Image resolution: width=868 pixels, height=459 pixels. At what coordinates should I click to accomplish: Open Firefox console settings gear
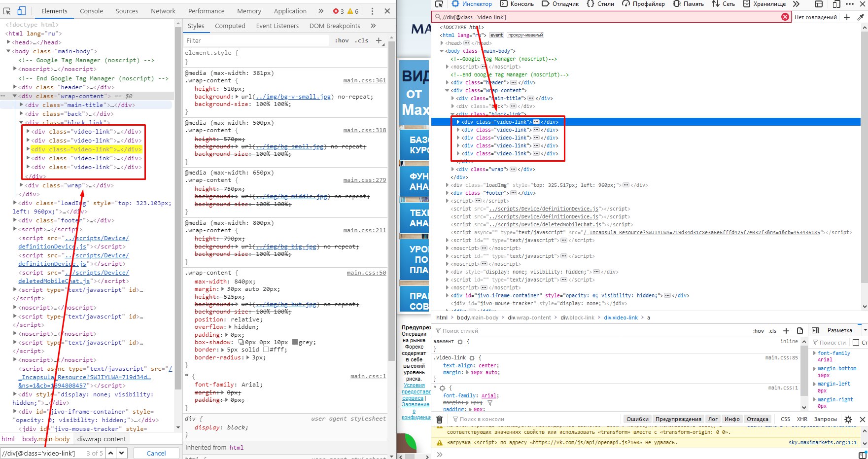coord(848,419)
